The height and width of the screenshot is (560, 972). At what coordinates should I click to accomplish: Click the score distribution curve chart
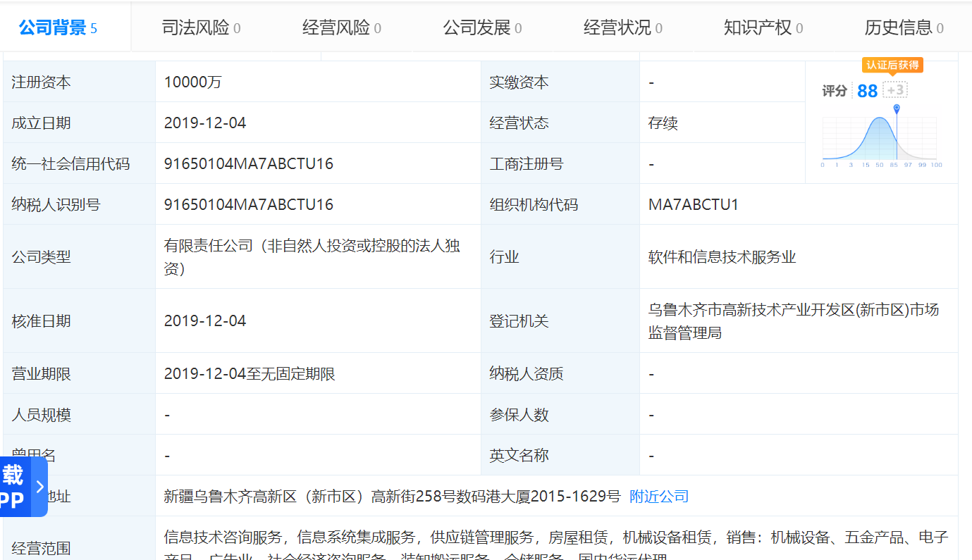[880, 139]
